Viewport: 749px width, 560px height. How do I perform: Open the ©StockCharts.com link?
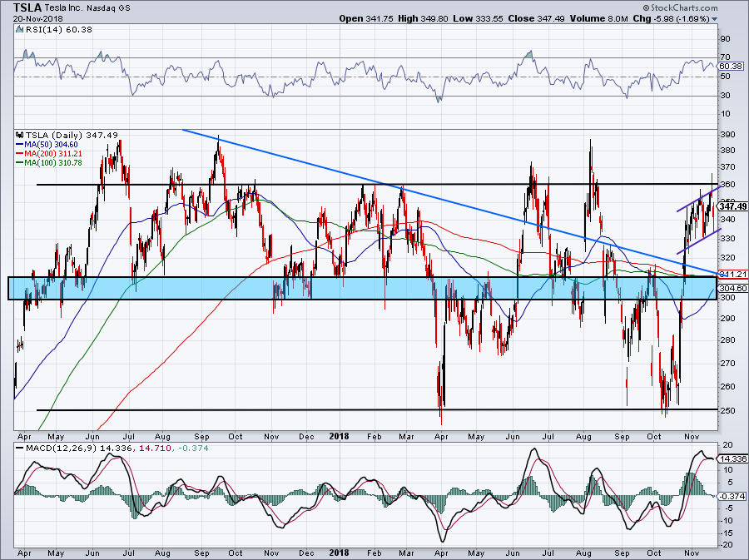[x=680, y=7]
